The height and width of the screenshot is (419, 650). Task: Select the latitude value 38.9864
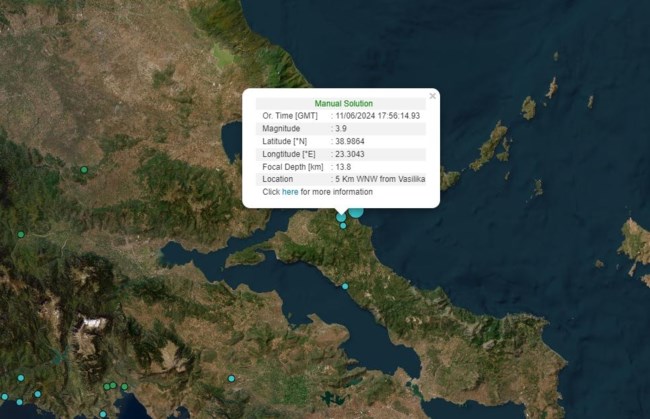click(x=350, y=141)
